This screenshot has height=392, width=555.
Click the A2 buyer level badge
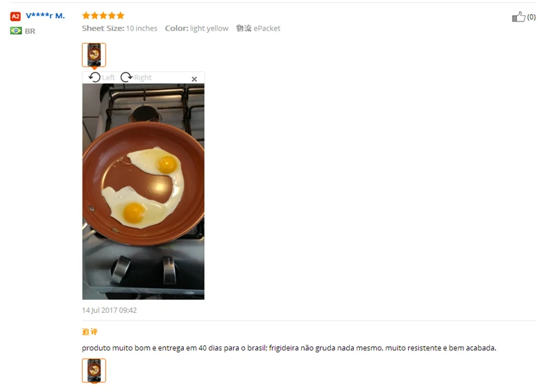(x=15, y=16)
